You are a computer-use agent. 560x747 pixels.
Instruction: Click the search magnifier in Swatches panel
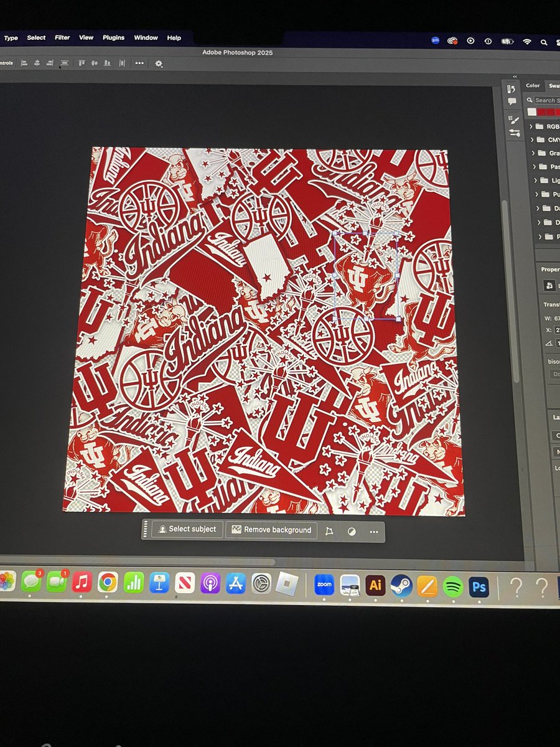(530, 100)
